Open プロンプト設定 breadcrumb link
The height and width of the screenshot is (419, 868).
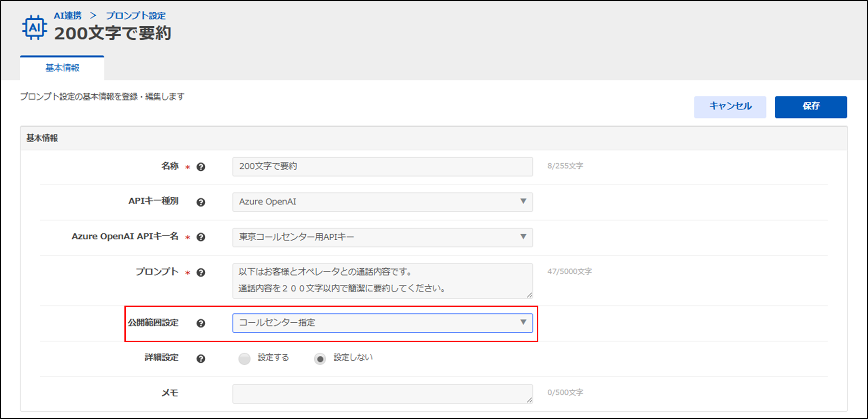[x=136, y=15]
